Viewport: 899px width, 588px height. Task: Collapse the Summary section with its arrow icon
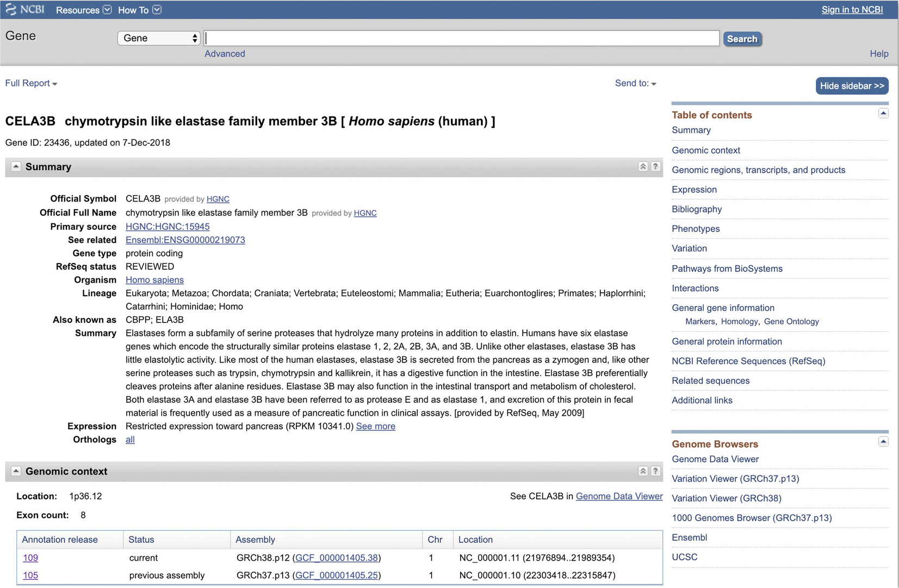[x=16, y=166]
